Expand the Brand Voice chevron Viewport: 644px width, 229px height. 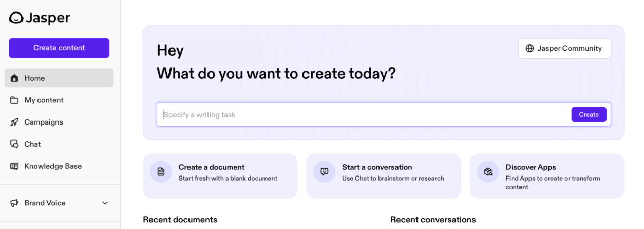[105, 203]
